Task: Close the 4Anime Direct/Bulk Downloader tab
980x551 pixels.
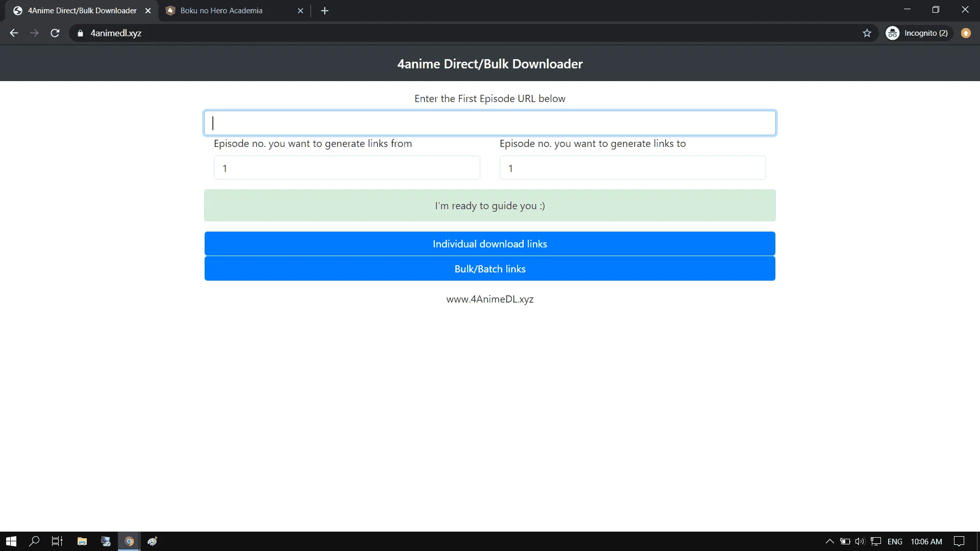Action: click(148, 11)
